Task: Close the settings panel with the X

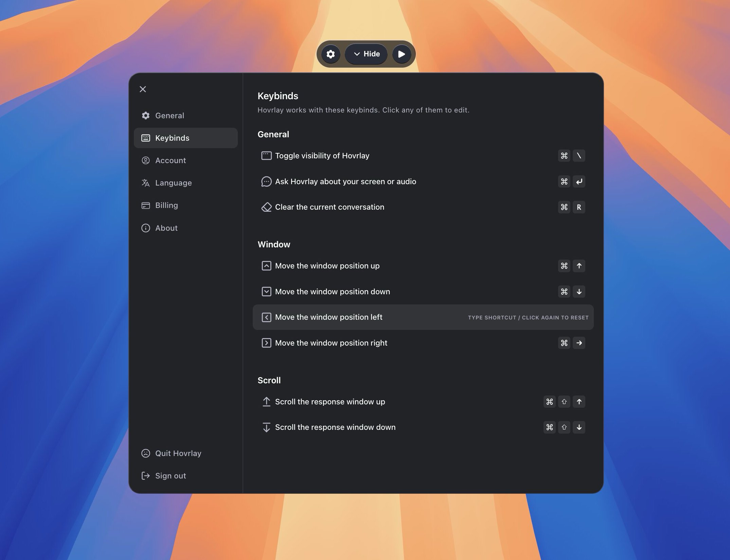Action: pos(143,89)
